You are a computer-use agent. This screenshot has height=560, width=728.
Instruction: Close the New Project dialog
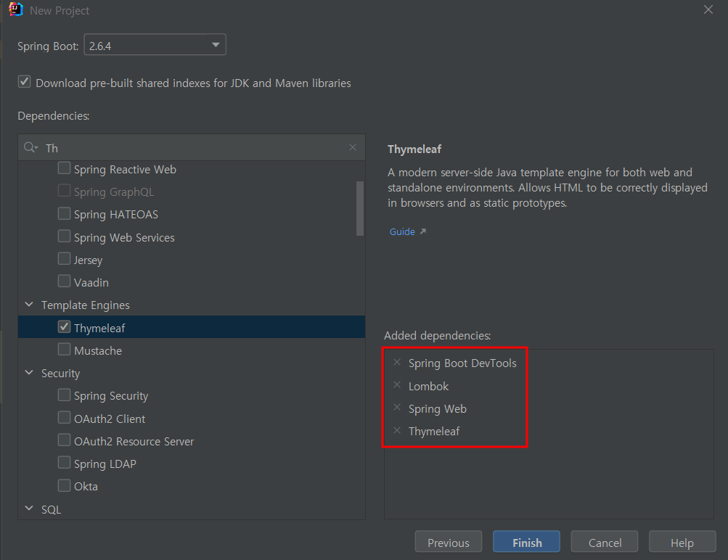pyautogui.click(x=708, y=9)
